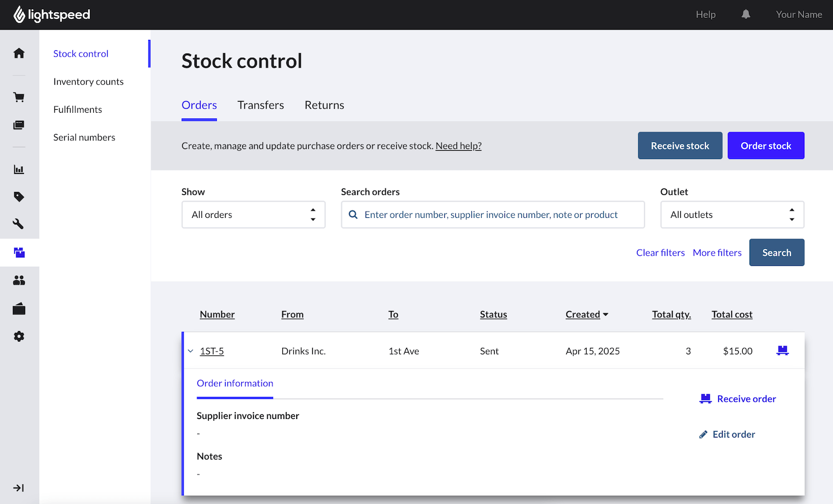
Task: Open the Reporting bar-chart icon
Action: [19, 169]
